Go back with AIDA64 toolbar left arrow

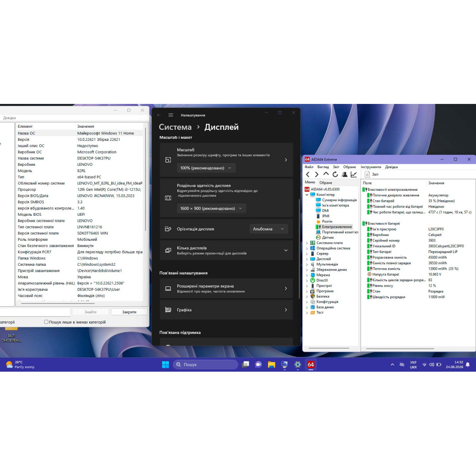pyautogui.click(x=308, y=175)
